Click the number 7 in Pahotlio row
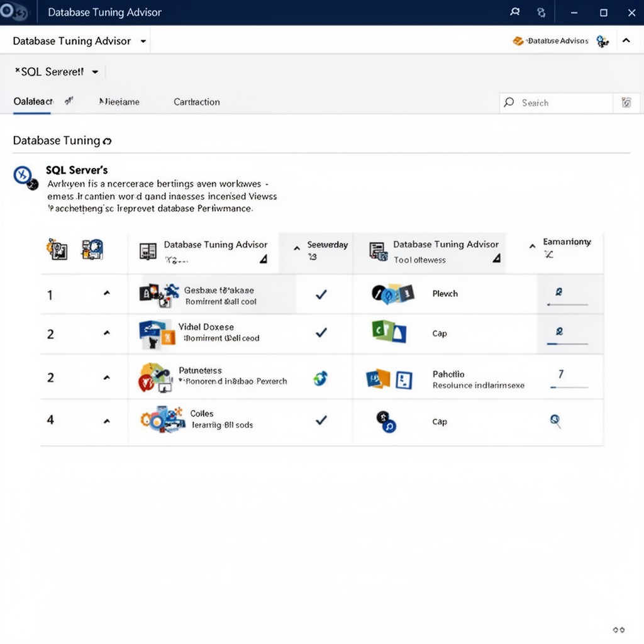The width and height of the screenshot is (644, 644). coord(560,374)
